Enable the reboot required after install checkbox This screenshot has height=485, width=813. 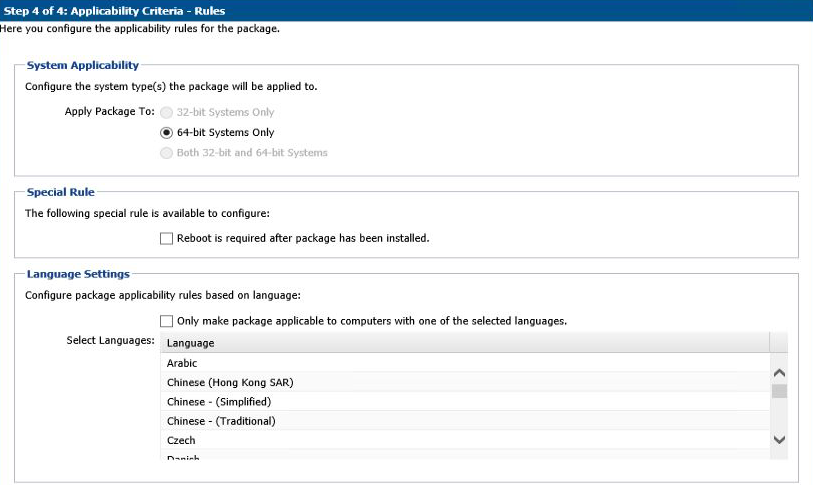(167, 238)
